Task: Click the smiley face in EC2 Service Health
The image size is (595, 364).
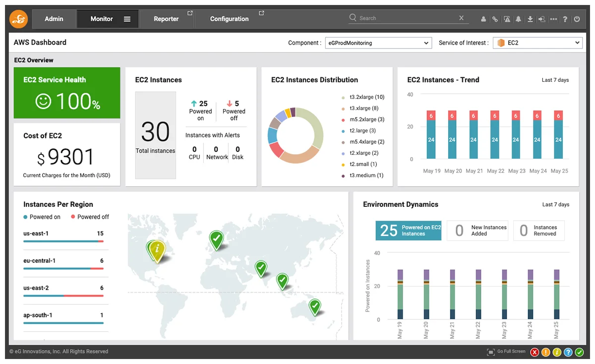Action: 44,102
